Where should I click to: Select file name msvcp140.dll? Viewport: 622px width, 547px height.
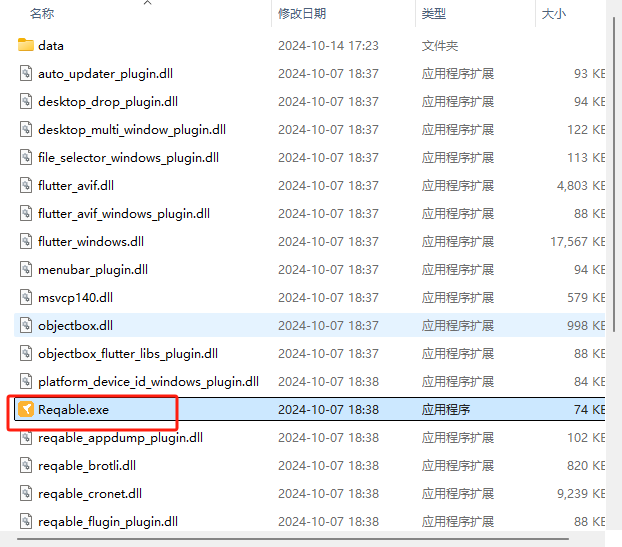(75, 297)
